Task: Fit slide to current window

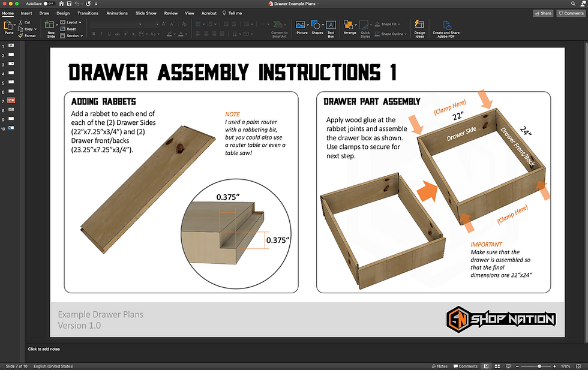Action: coord(578,366)
